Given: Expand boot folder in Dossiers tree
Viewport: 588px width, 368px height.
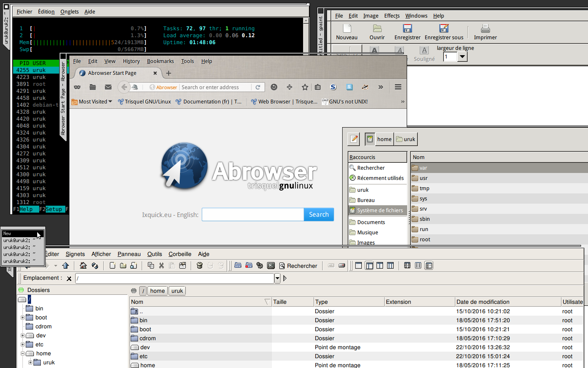Looking at the screenshot, I should click(x=23, y=318).
